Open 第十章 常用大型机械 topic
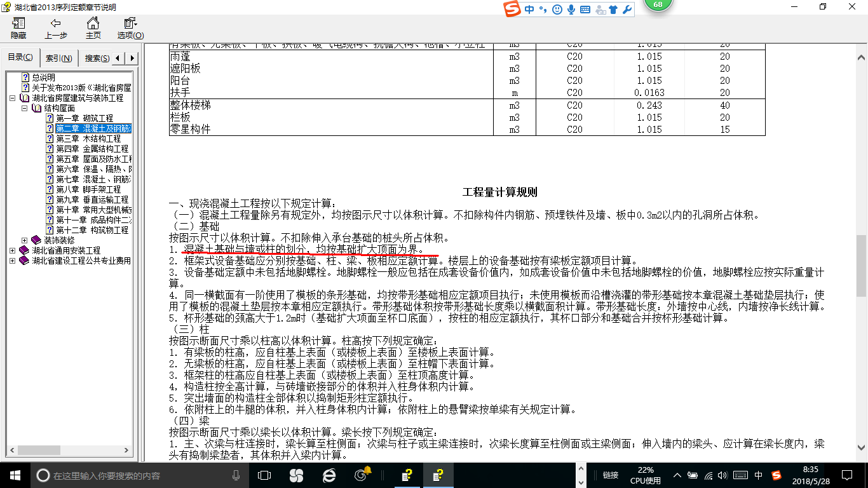This screenshot has width=868, height=488. (93, 210)
